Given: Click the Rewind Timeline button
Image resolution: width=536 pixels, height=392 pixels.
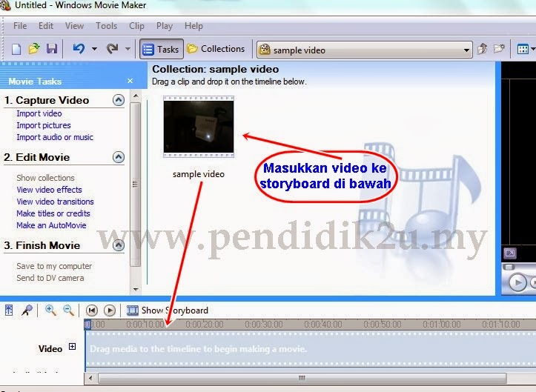Looking at the screenshot, I should (x=92, y=310).
